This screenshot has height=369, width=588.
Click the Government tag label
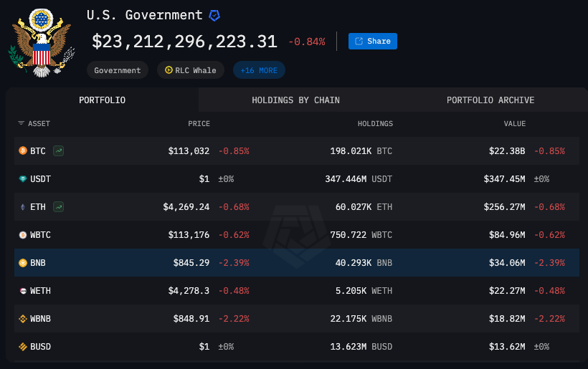(x=118, y=70)
